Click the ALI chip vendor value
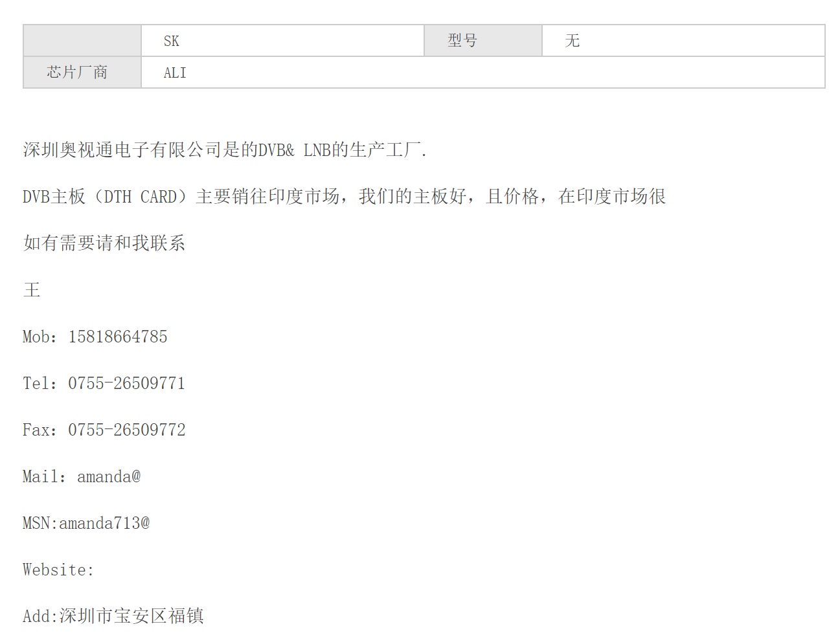 pyautogui.click(x=175, y=72)
